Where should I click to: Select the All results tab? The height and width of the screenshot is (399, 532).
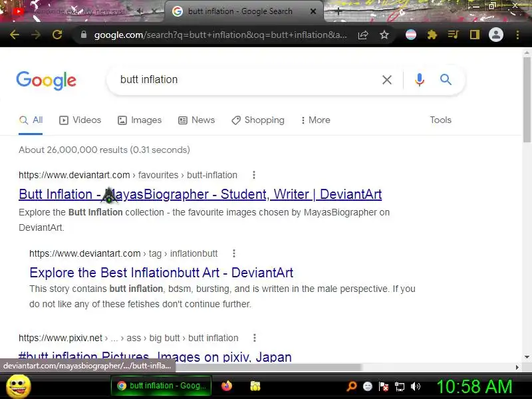coord(31,120)
